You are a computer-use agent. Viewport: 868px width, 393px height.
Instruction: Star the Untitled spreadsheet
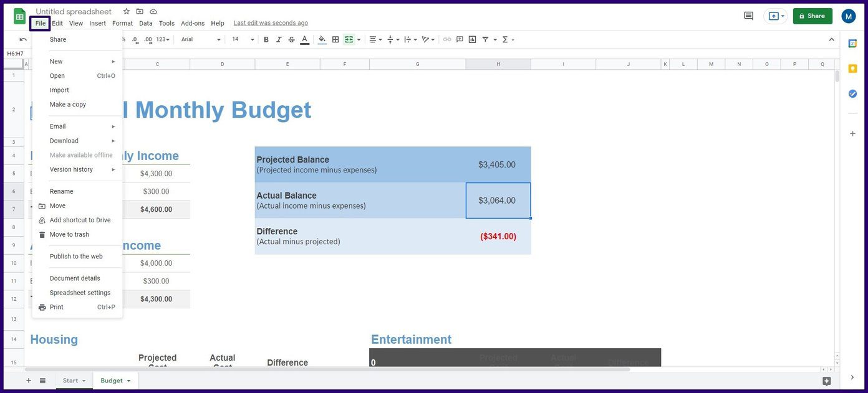pyautogui.click(x=127, y=11)
